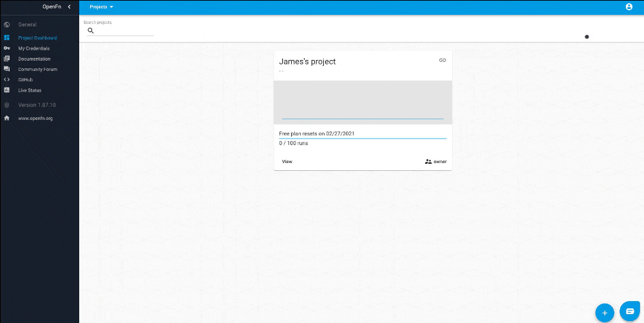
Task: Click the link icon on James's project card
Action: tap(442, 60)
